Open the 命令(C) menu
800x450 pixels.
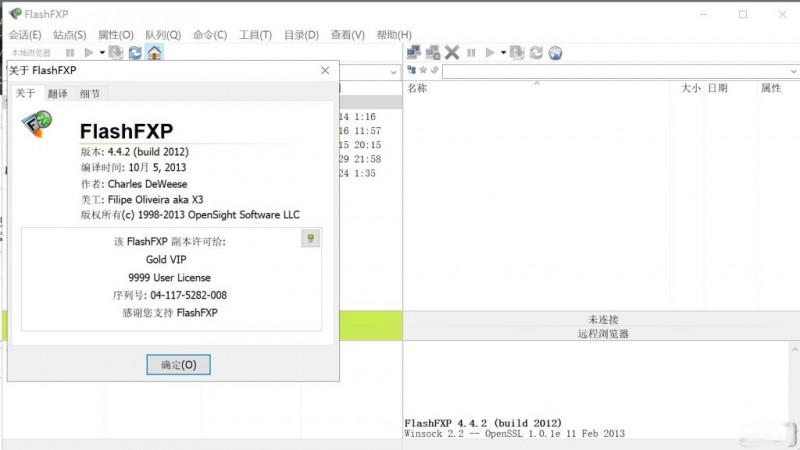pyautogui.click(x=210, y=35)
